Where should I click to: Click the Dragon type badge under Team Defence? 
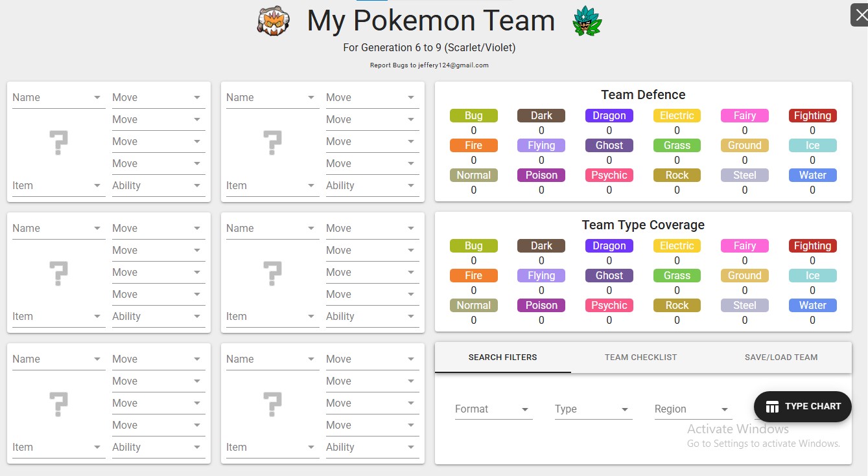coord(609,116)
